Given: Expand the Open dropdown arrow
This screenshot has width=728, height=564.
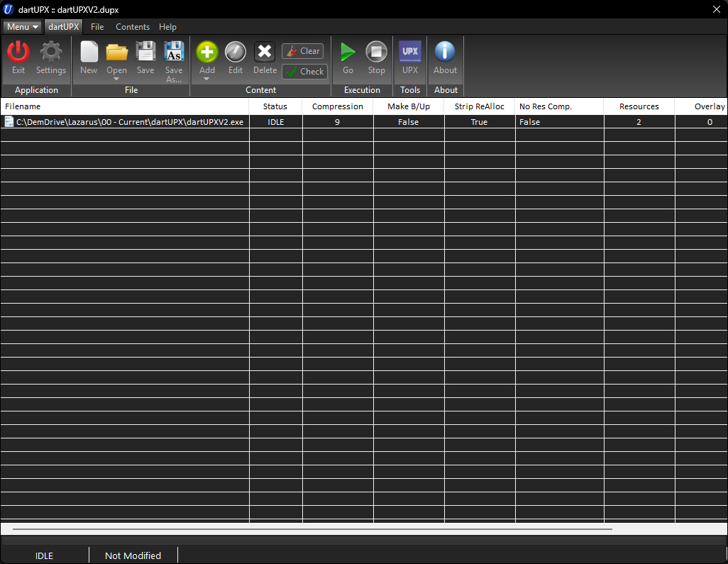Looking at the screenshot, I should click(116, 79).
